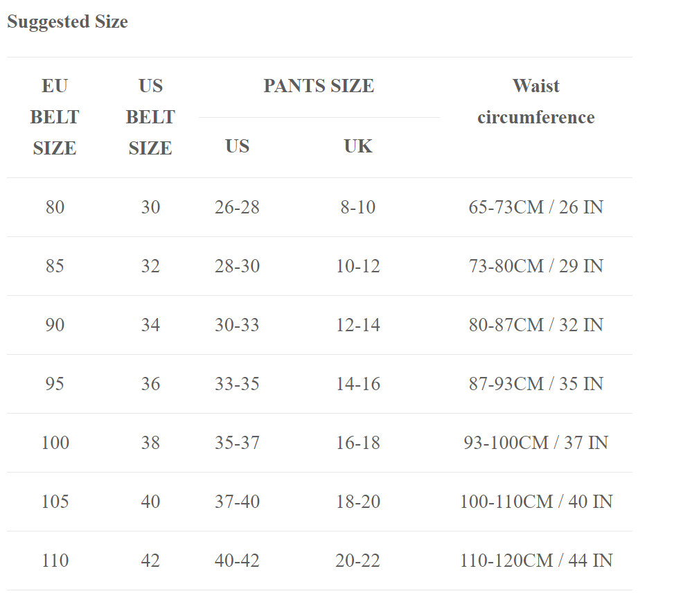This screenshot has height=616, width=683.
Task: Select US pants size 30-33
Action: [x=237, y=325]
